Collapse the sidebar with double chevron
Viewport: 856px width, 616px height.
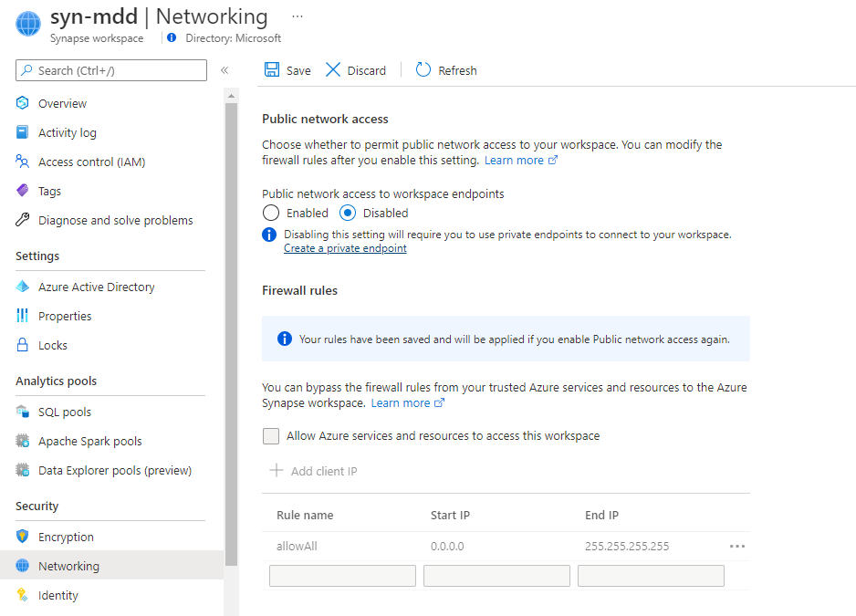224,70
